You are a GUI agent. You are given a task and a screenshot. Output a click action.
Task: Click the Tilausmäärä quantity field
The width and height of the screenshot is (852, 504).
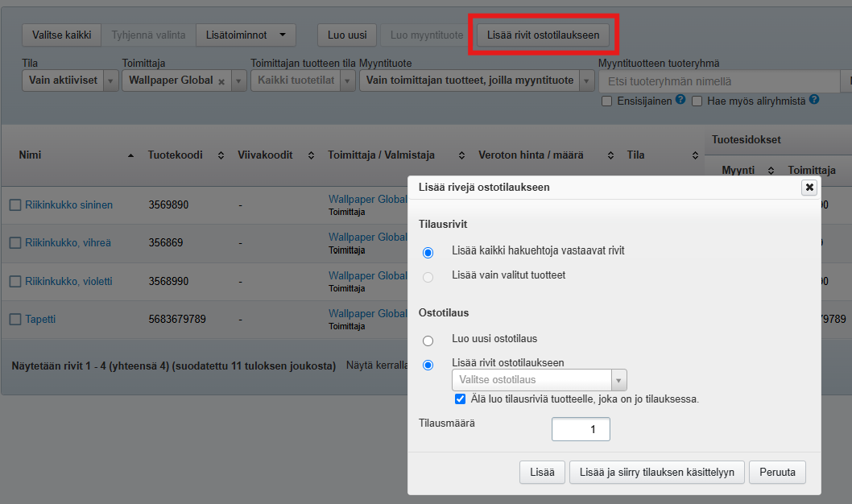pos(581,430)
